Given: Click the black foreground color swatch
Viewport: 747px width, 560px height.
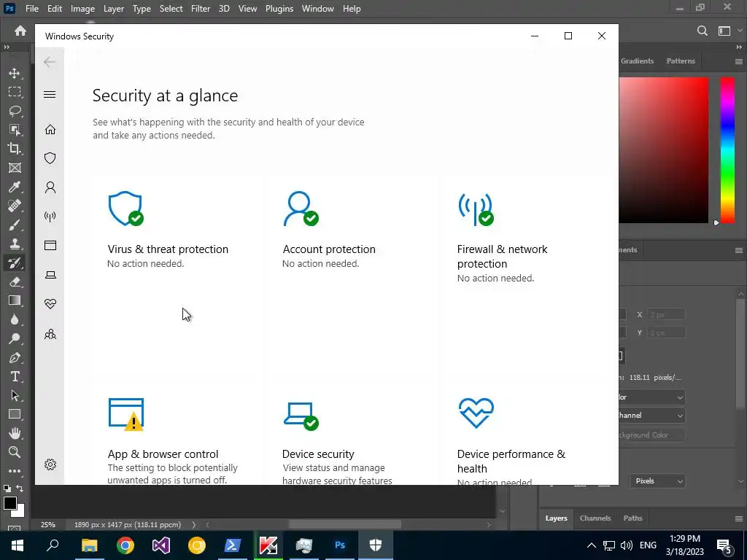Looking at the screenshot, I should (x=10, y=503).
